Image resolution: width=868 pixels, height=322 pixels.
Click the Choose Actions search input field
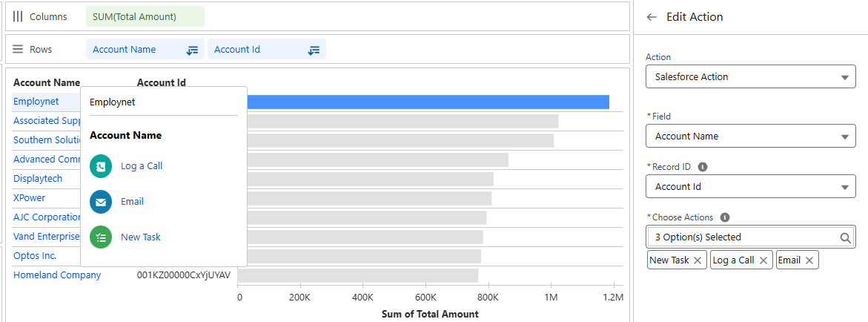click(741, 237)
